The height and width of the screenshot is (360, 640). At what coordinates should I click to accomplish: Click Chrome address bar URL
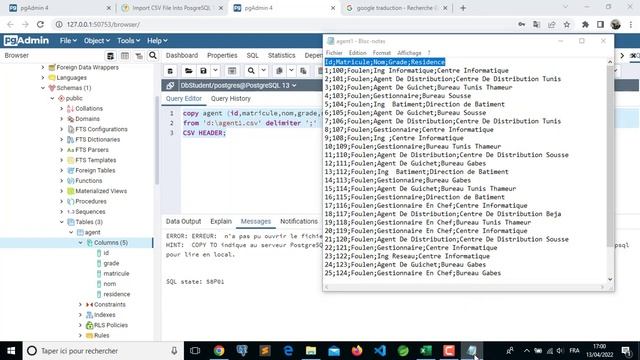pyautogui.click(x=103, y=24)
